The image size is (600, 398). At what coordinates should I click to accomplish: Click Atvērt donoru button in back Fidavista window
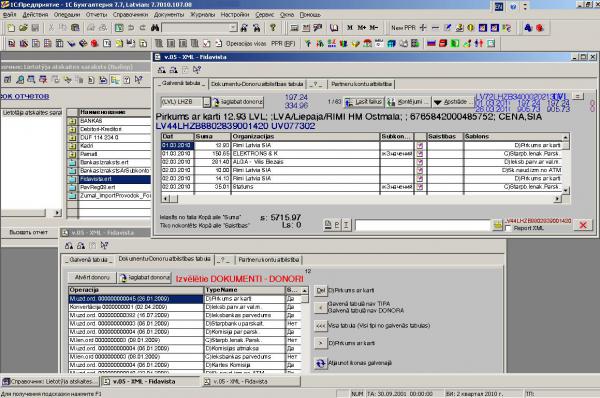(92, 277)
